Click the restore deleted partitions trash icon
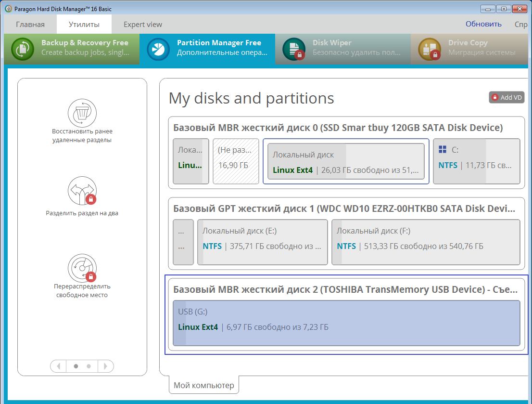This screenshot has height=404, width=532. (82, 113)
